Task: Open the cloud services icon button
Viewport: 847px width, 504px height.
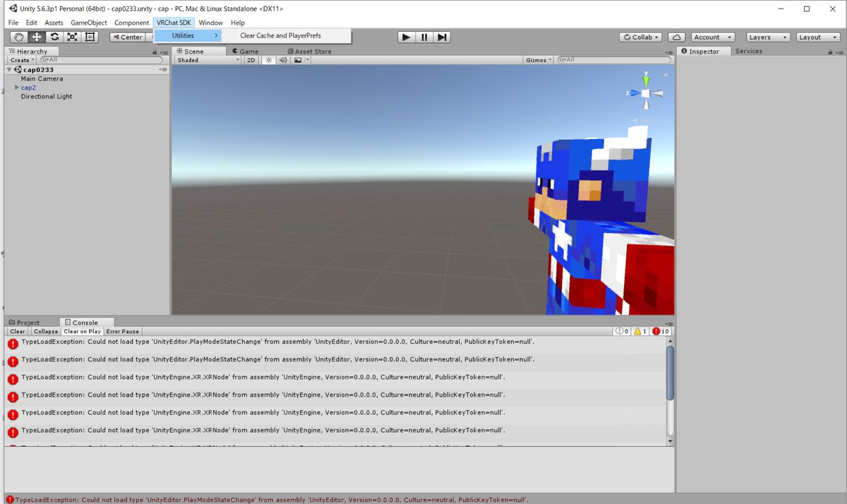Action: pos(676,37)
